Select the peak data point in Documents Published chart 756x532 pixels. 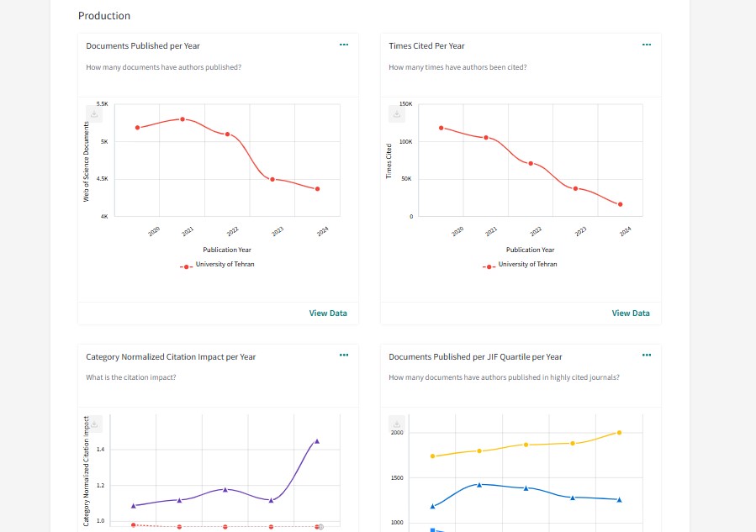coord(182,119)
